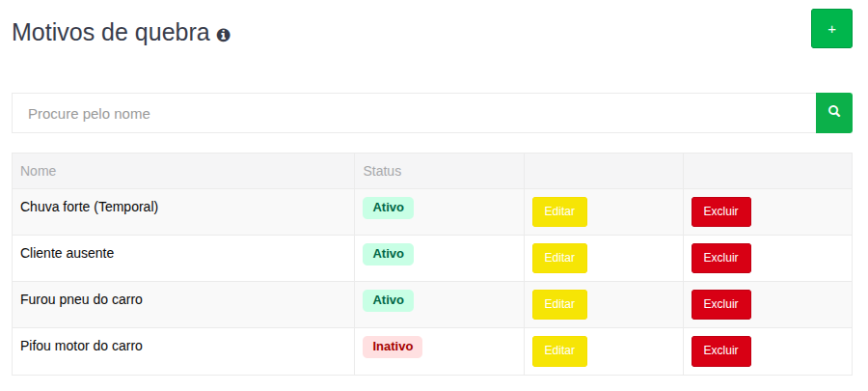Exclude the 'Pifou motor do carro' reason
This screenshot has height=391, width=868.
click(720, 350)
